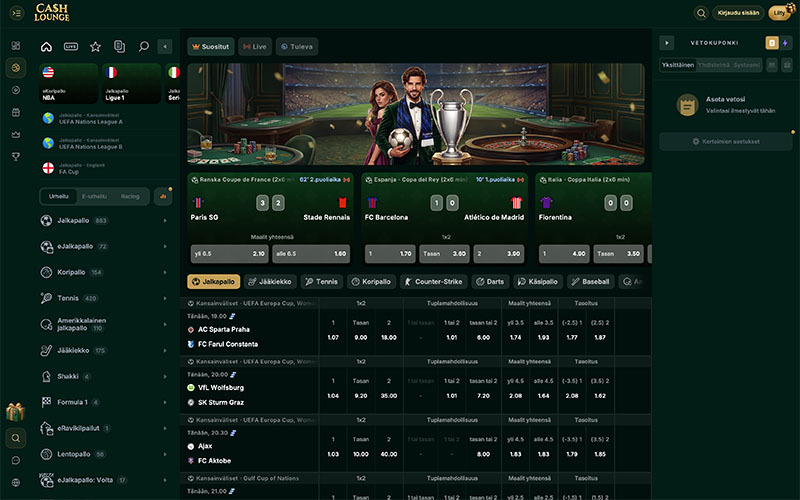
Task: Open the Ligue 1 league card
Action: click(132, 84)
